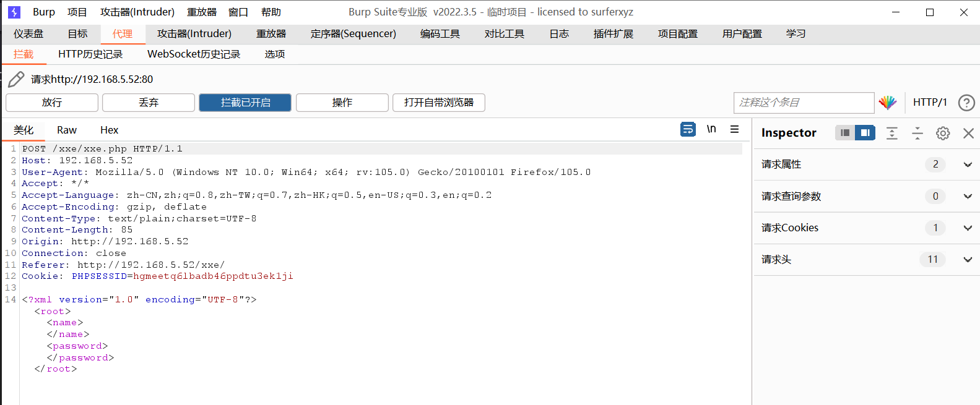Viewport: 980px width, 405px height.
Task: Switch to the 目标 tab
Action: point(77,34)
